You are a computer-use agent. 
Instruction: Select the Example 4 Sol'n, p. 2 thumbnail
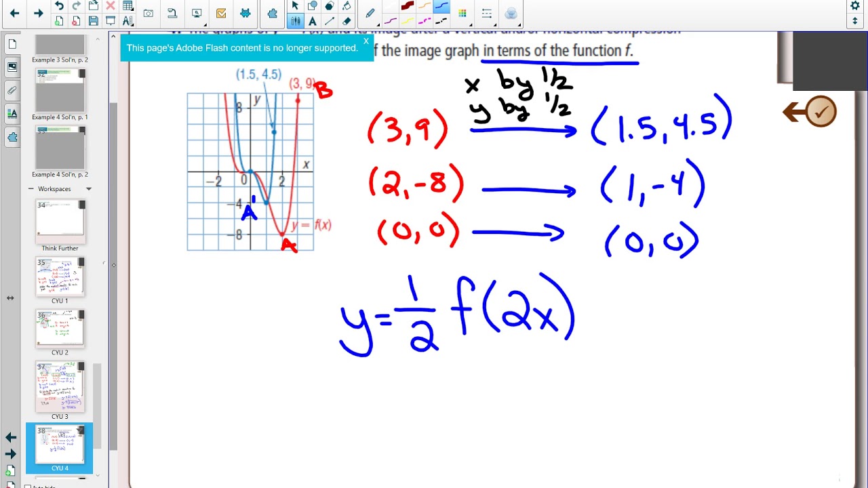pos(60,148)
